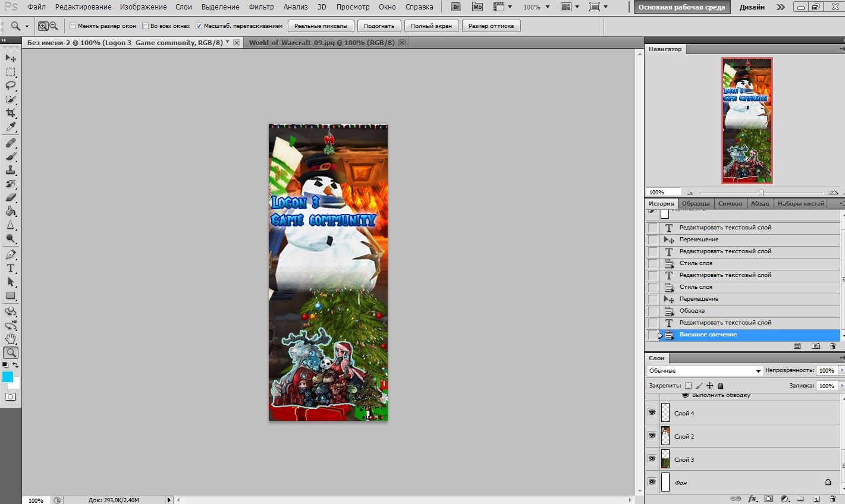Switch to World-of-Warcraft-09.jpg document tab
845x504 pixels.
point(322,43)
